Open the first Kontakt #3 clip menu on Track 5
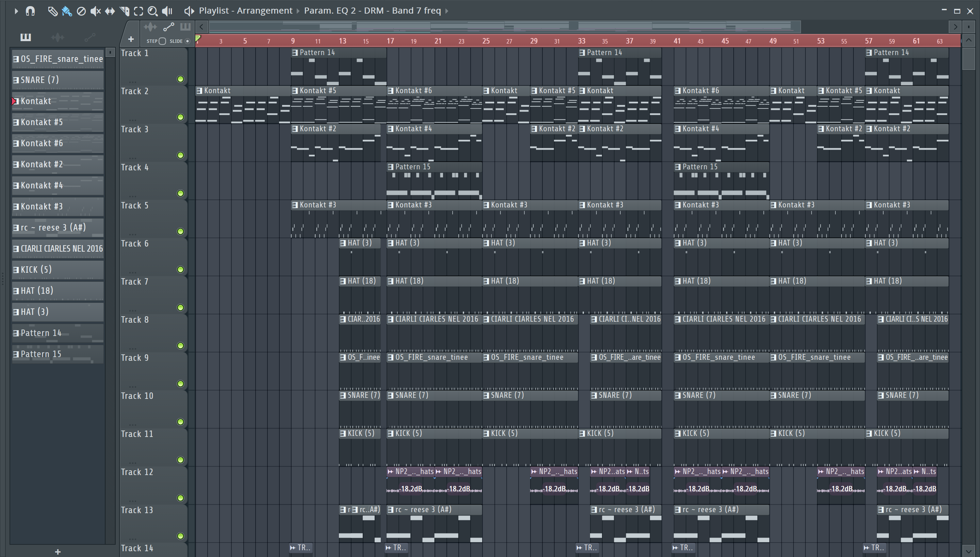The width and height of the screenshot is (980, 557). coord(295,205)
